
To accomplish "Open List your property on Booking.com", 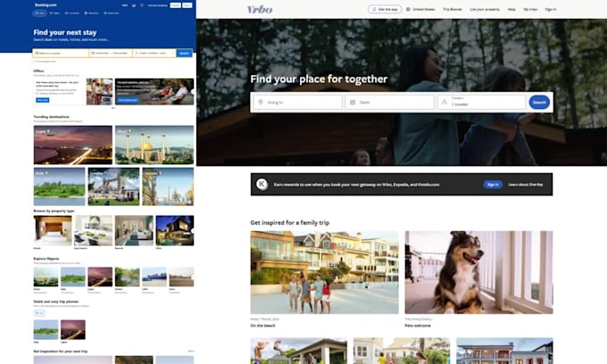I will click(158, 5).
